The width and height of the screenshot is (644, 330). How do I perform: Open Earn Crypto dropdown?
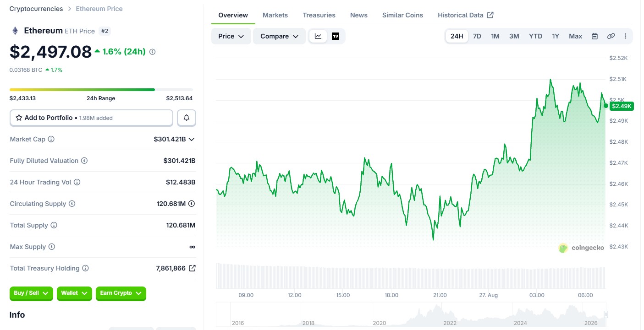(121, 293)
